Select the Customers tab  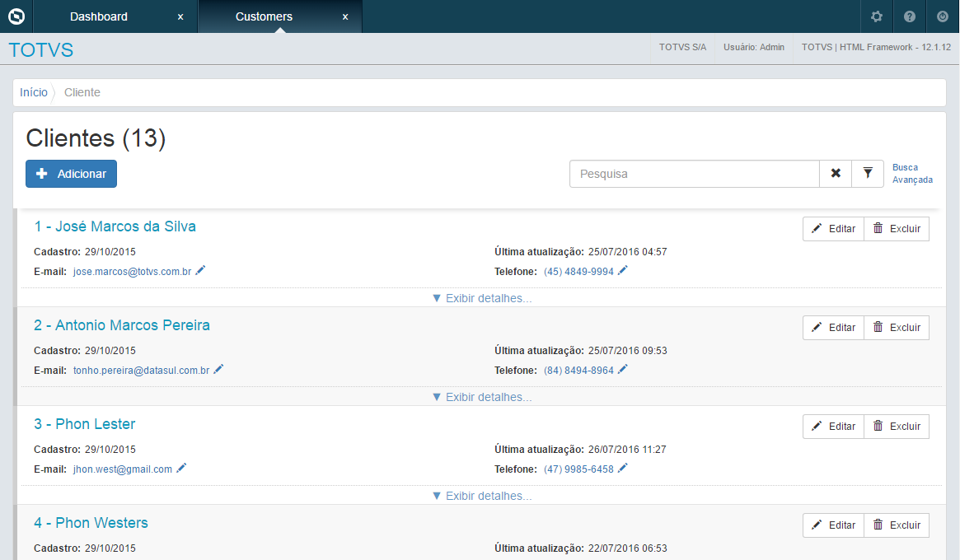pos(264,16)
